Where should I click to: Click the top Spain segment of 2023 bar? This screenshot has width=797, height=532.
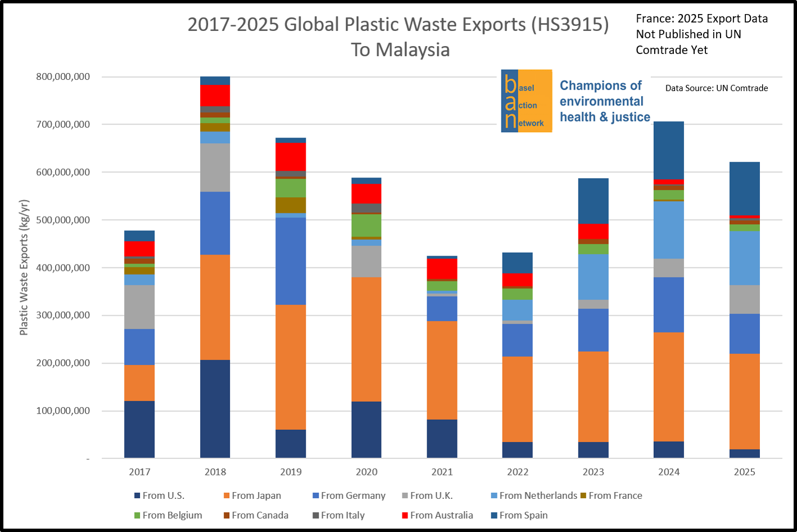[594, 201]
